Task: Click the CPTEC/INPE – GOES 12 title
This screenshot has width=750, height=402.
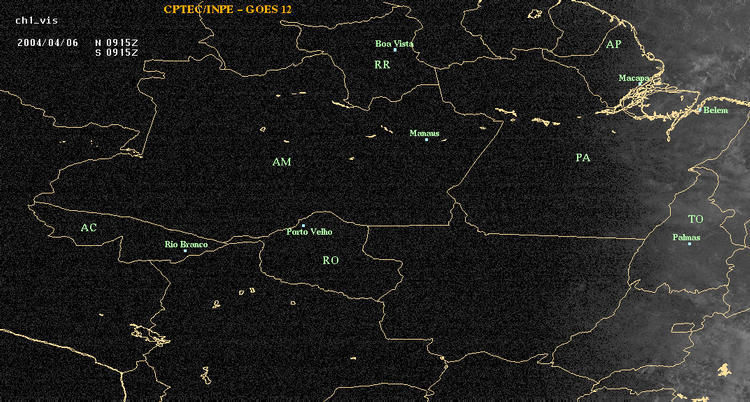Action: [x=227, y=9]
